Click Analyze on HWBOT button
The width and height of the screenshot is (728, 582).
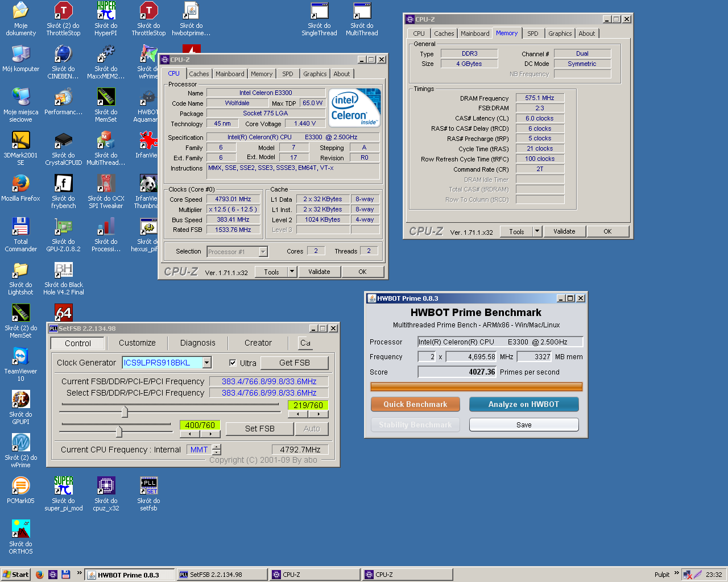(x=524, y=404)
